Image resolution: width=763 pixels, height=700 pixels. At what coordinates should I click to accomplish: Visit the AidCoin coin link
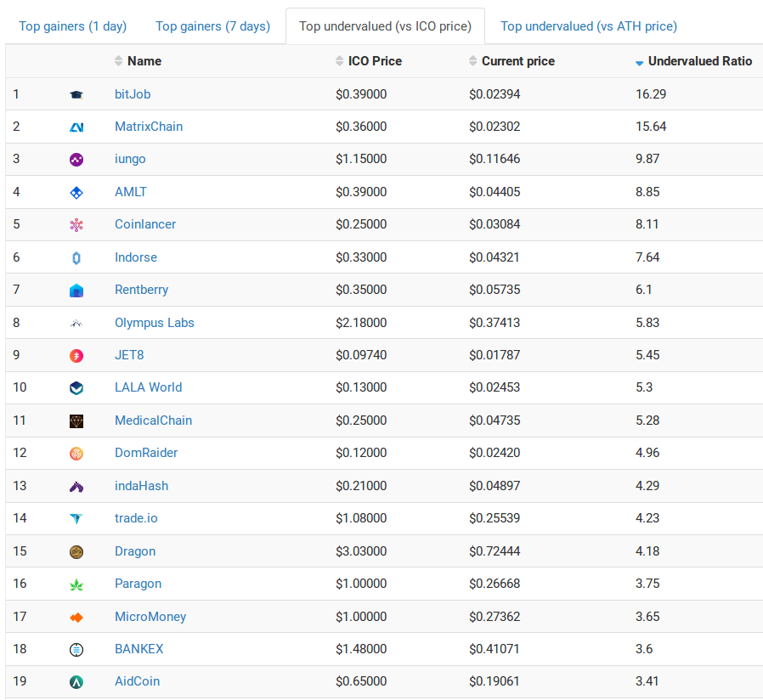pyautogui.click(x=137, y=681)
